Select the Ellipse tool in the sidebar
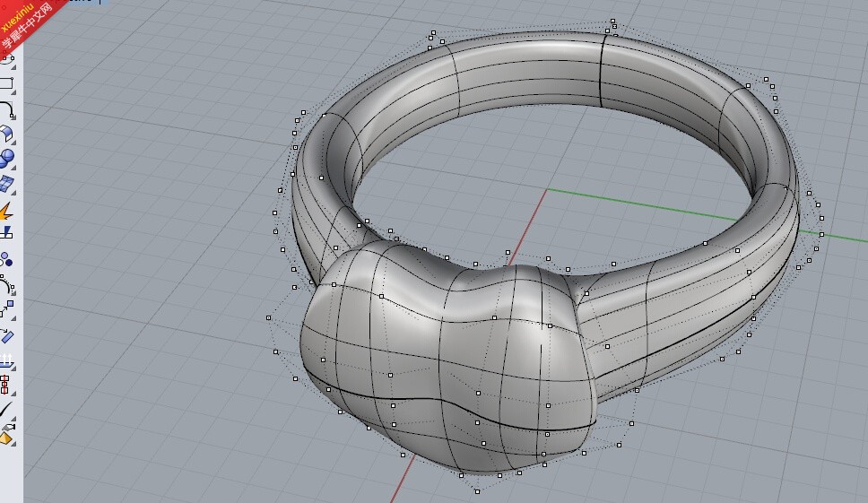This screenshot has width=868, height=503. (6, 58)
